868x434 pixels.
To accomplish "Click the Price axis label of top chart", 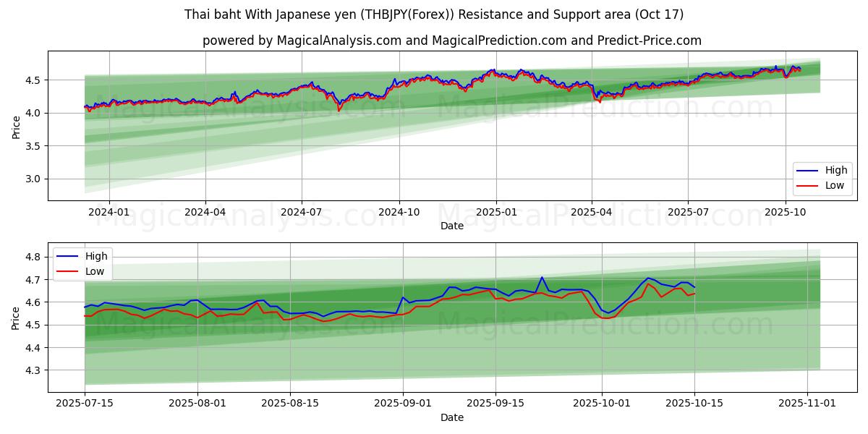I will point(16,127).
